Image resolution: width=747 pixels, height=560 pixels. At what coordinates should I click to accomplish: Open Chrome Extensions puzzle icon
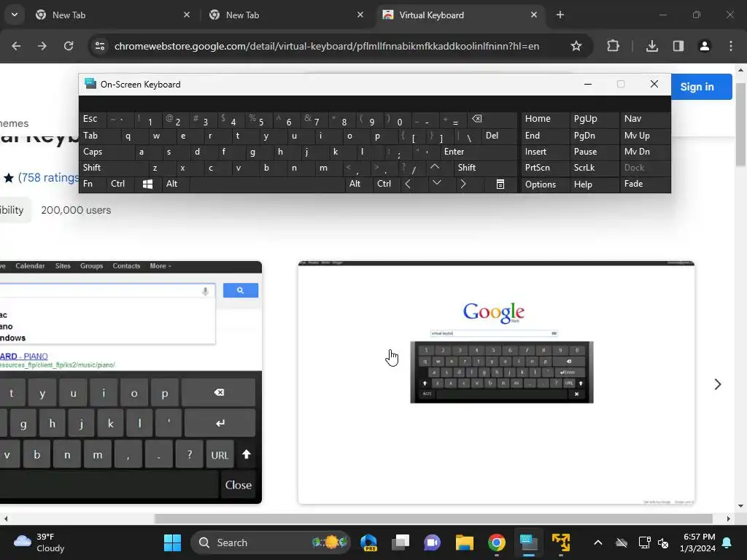[x=613, y=46]
